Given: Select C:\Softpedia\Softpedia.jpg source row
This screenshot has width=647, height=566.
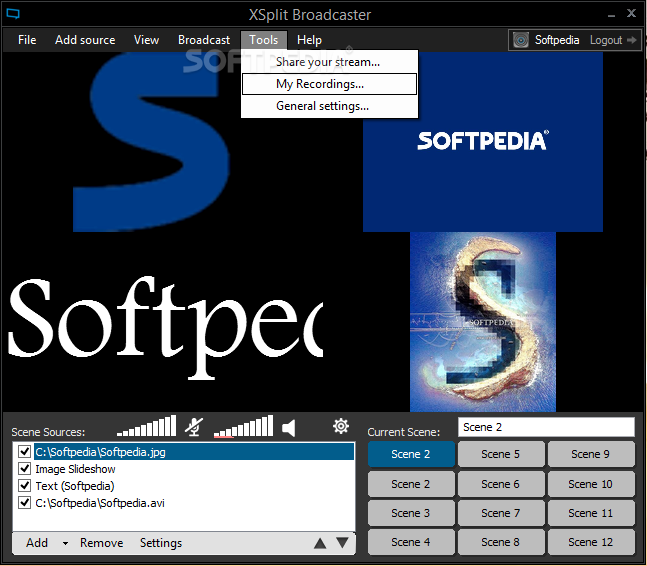Looking at the screenshot, I should (x=194, y=452).
